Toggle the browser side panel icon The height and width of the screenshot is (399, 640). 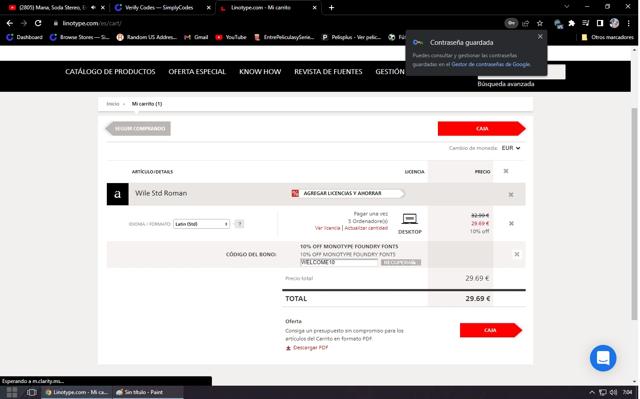(x=600, y=23)
